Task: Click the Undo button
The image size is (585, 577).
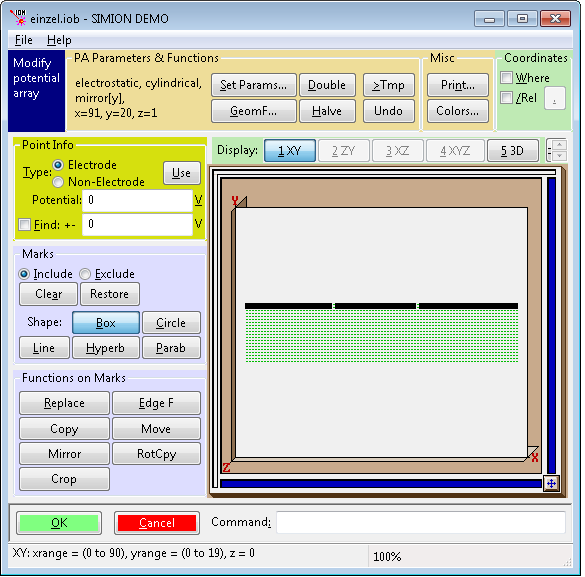Action: pos(388,111)
